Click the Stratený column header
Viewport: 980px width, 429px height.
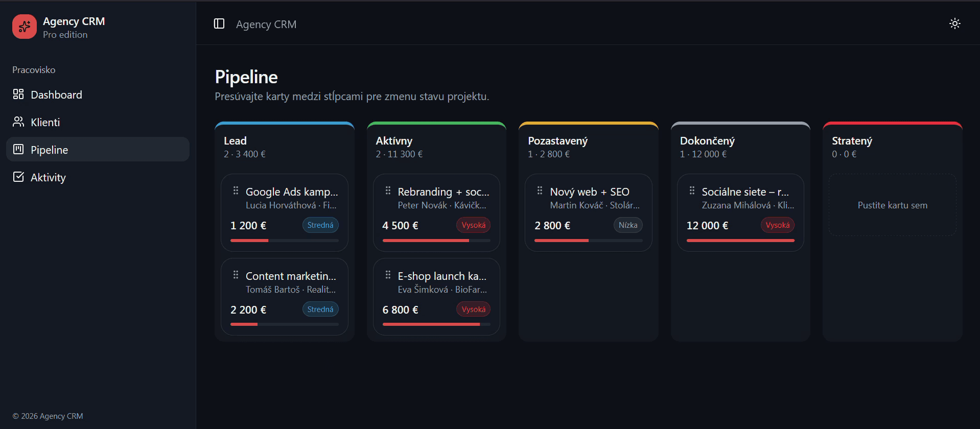pos(852,141)
